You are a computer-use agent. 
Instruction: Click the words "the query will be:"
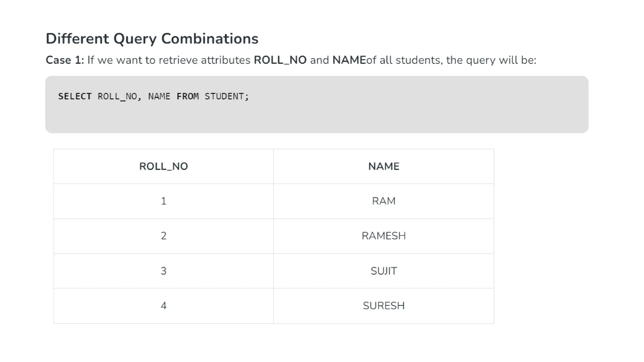491,60
